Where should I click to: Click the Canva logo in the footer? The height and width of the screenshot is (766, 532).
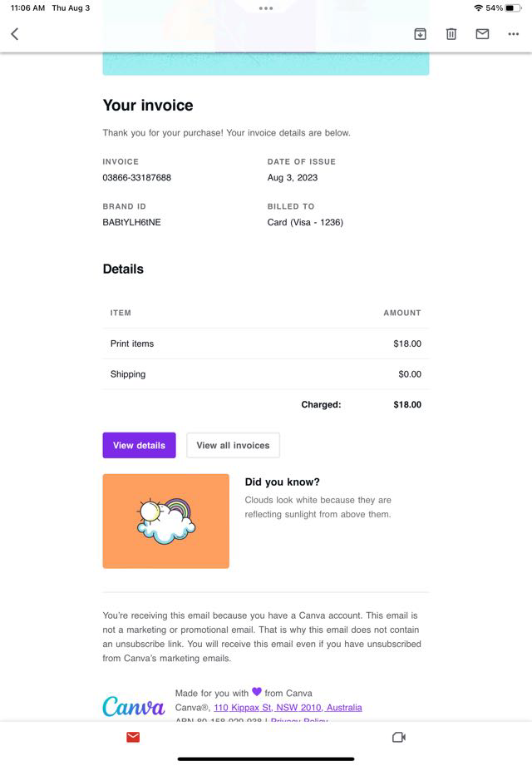(133, 707)
